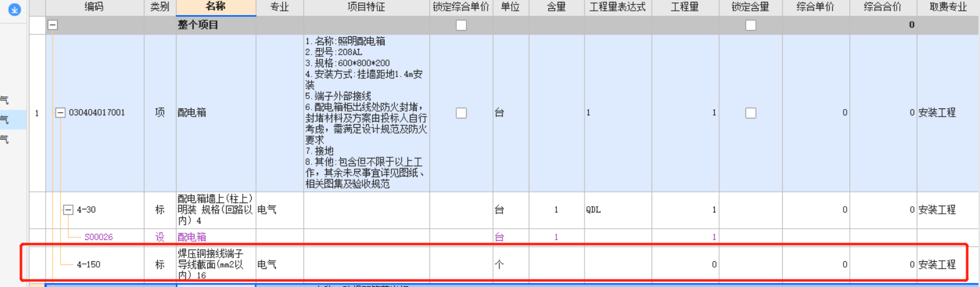
Task: Click unit cell 个 in 4-150 row
Action: tap(510, 264)
